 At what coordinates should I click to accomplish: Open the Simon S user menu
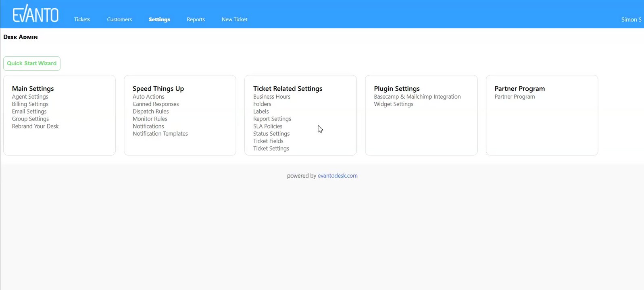631,19
